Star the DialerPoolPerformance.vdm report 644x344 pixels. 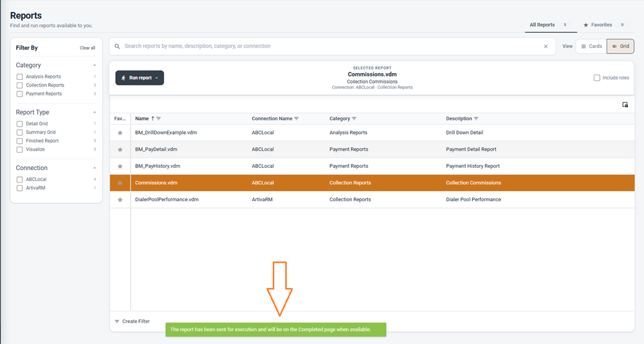click(120, 200)
